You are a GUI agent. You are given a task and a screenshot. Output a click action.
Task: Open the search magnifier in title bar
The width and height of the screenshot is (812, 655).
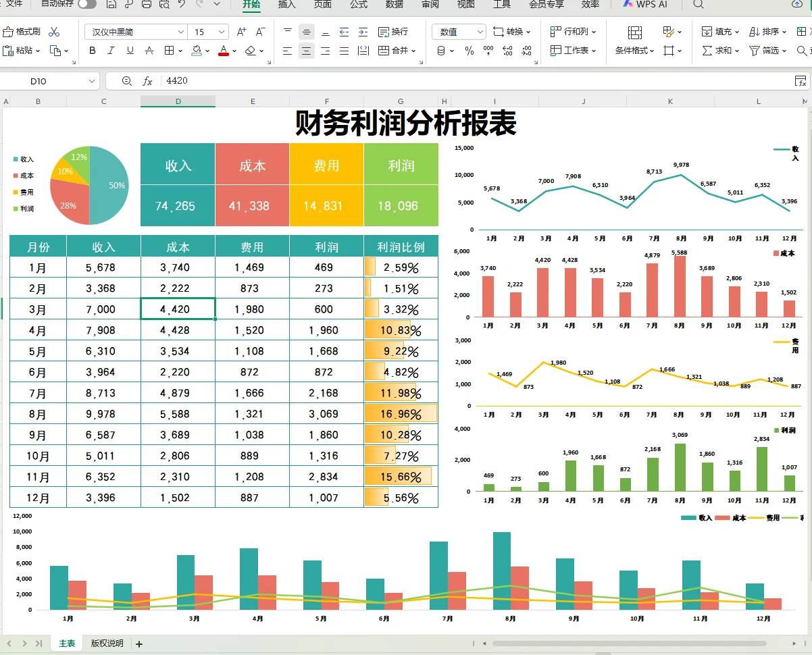(699, 4)
